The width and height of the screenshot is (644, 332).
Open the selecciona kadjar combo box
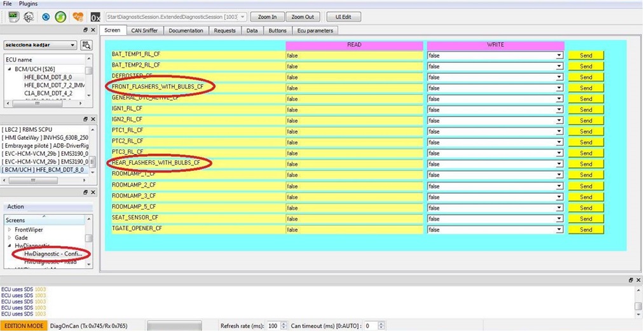click(40, 45)
